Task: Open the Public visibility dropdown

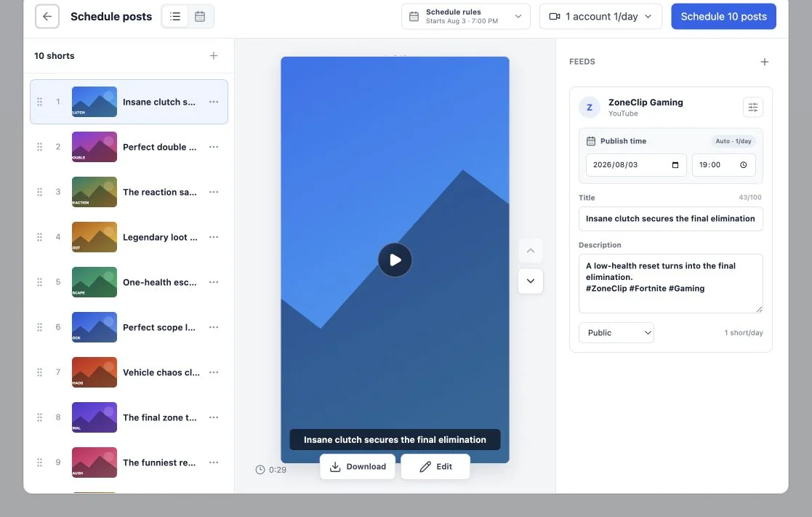Action: coord(616,332)
